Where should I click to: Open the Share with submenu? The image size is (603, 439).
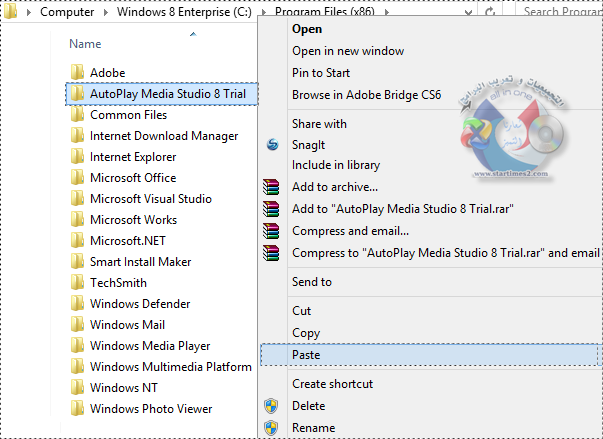point(319,124)
